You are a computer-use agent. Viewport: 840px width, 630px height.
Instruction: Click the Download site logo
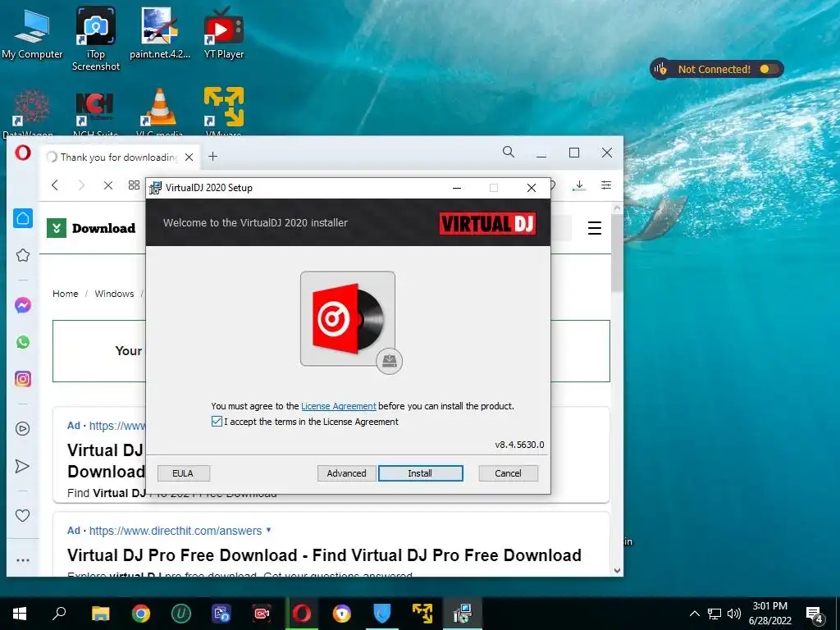tap(91, 228)
